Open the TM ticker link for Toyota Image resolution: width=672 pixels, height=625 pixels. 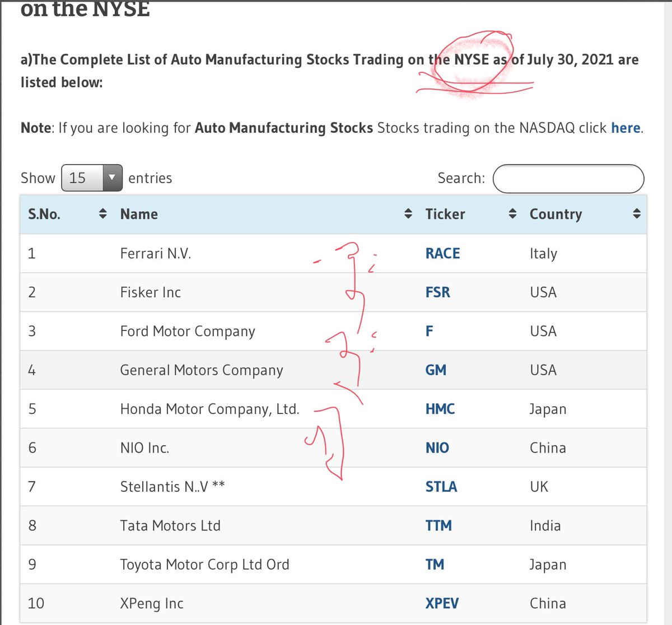tap(435, 565)
